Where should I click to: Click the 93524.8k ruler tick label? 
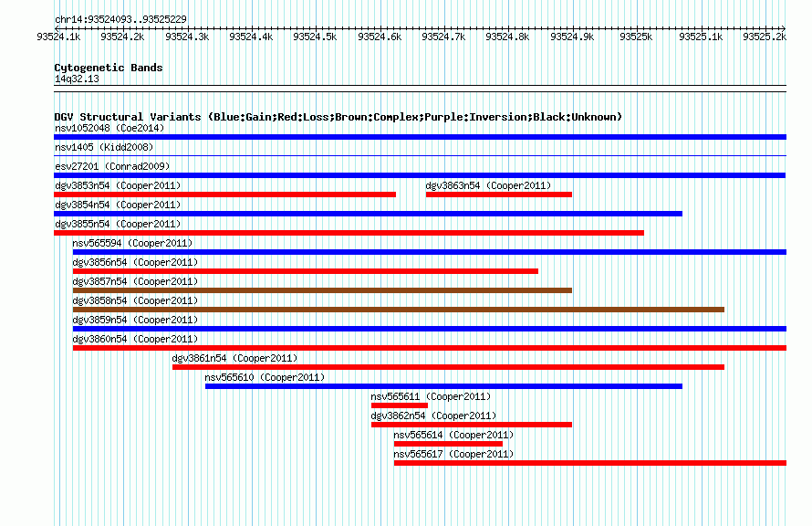507,37
